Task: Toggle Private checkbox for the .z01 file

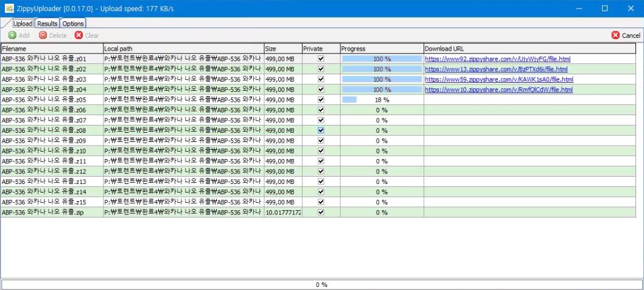Action: point(321,59)
